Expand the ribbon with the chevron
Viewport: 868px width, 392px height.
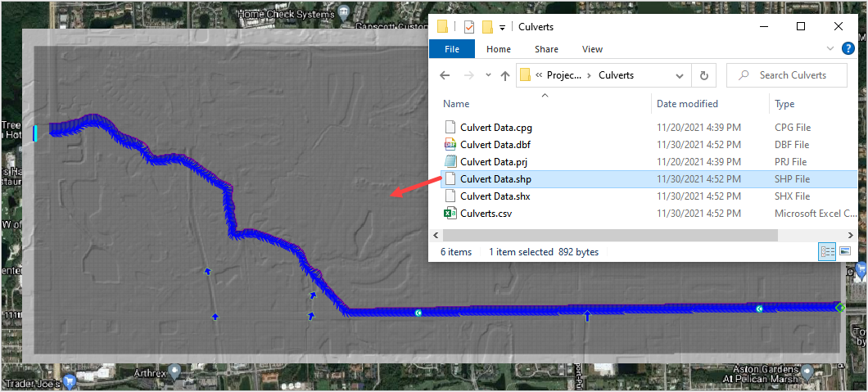[x=832, y=49]
